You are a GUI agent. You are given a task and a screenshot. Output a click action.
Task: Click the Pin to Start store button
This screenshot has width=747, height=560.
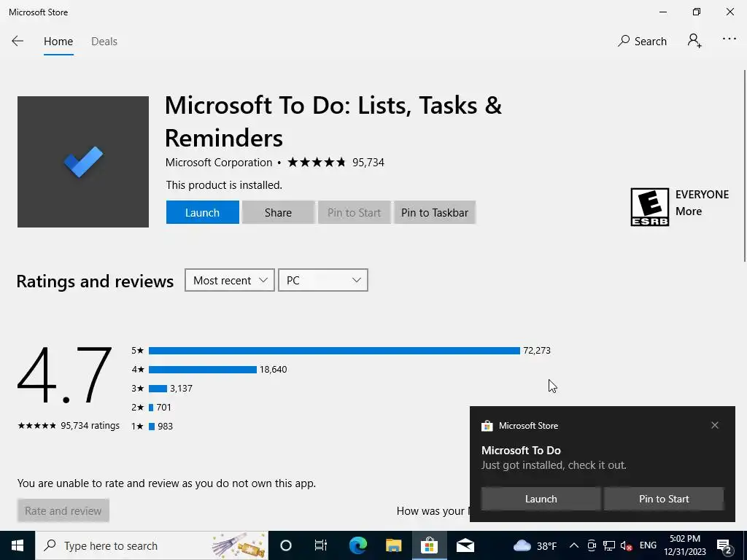[354, 212]
